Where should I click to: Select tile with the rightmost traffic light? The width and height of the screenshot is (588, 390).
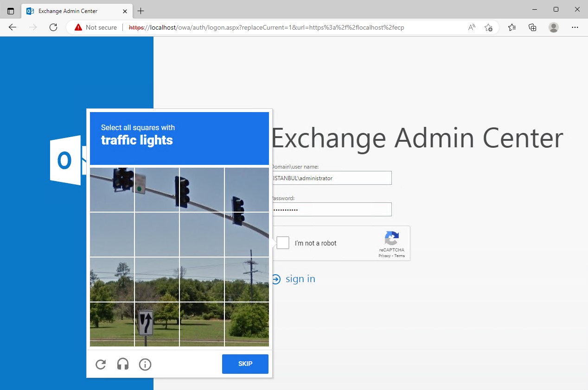tap(247, 189)
